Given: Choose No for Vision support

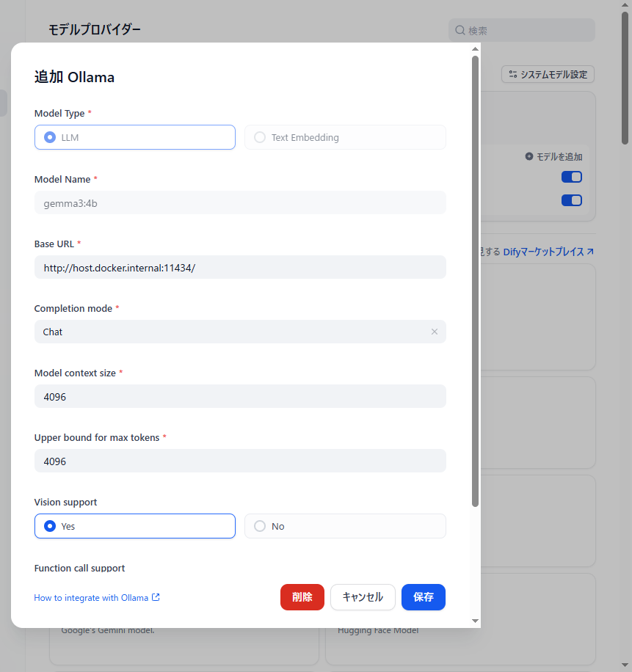Looking at the screenshot, I should tap(345, 526).
